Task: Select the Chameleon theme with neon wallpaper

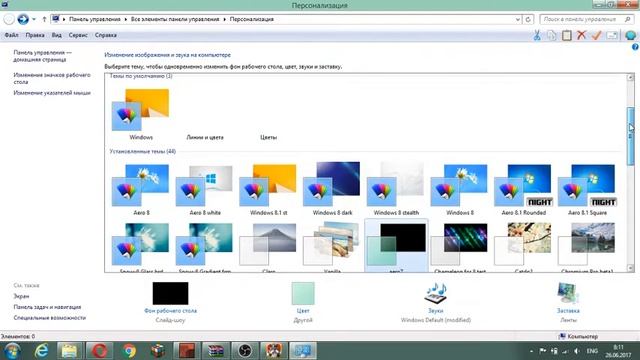Action: (x=460, y=246)
